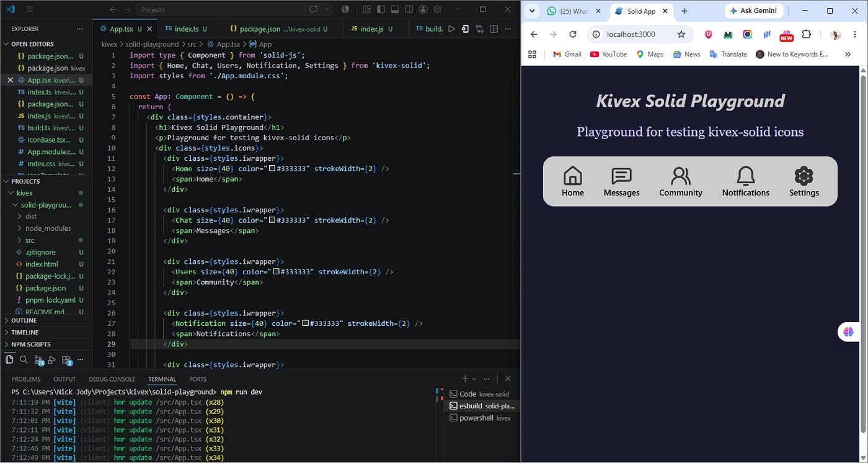Collapse the OPEN EDITORS section

pos(46,44)
